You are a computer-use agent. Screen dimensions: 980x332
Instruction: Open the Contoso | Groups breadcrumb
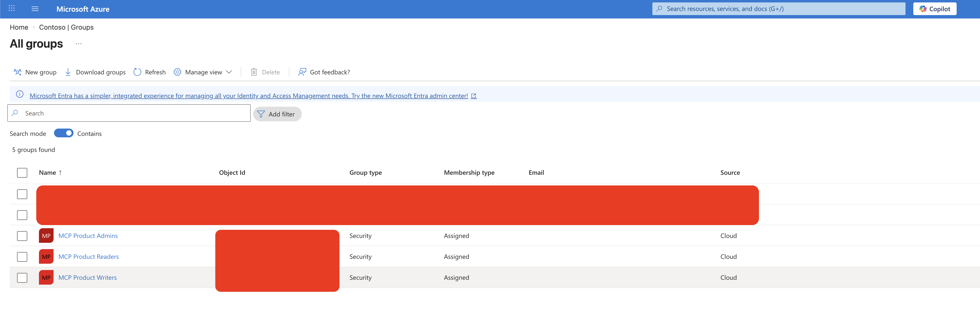coord(66,27)
